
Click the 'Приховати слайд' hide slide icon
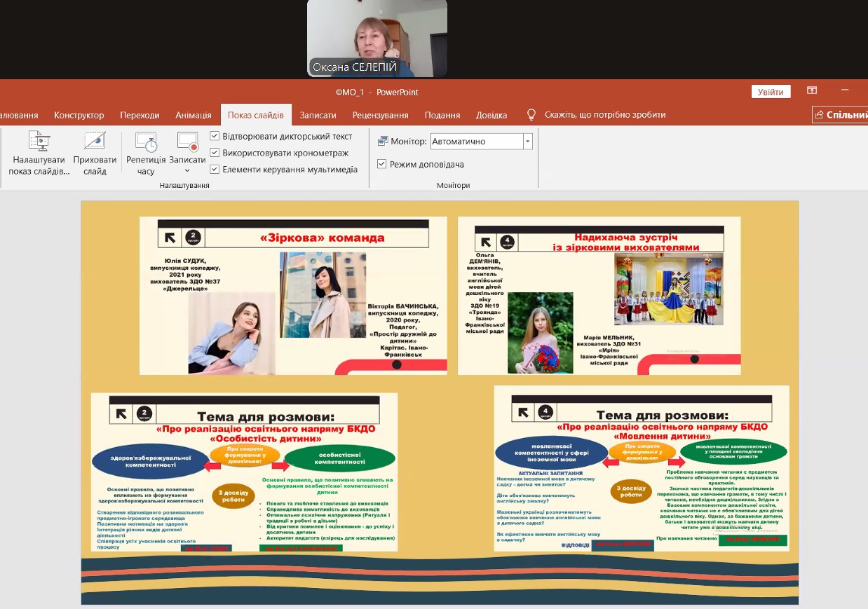coord(95,142)
